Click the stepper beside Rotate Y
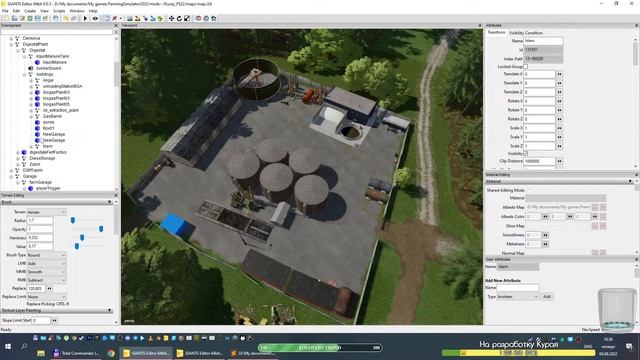640x360 pixels. click(559, 110)
